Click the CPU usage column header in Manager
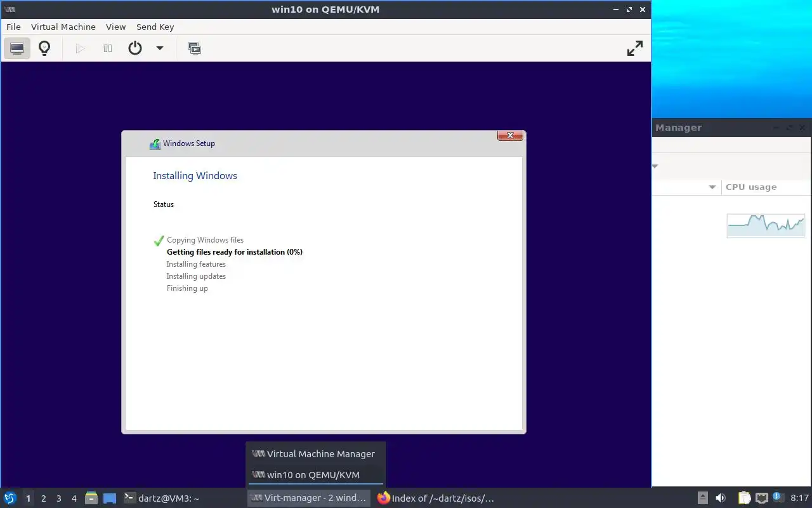The width and height of the screenshot is (812, 508). click(x=766, y=187)
